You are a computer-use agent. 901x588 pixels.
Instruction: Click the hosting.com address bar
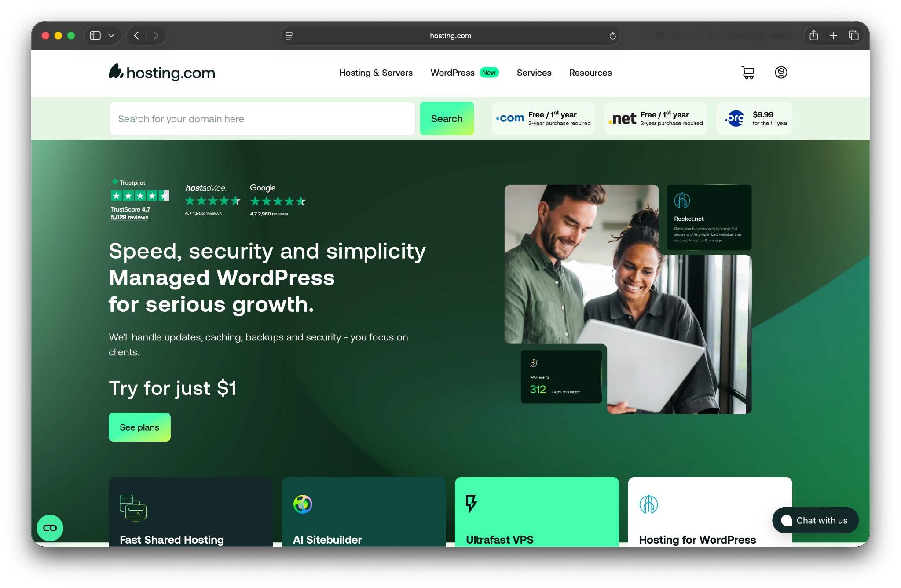click(x=450, y=36)
